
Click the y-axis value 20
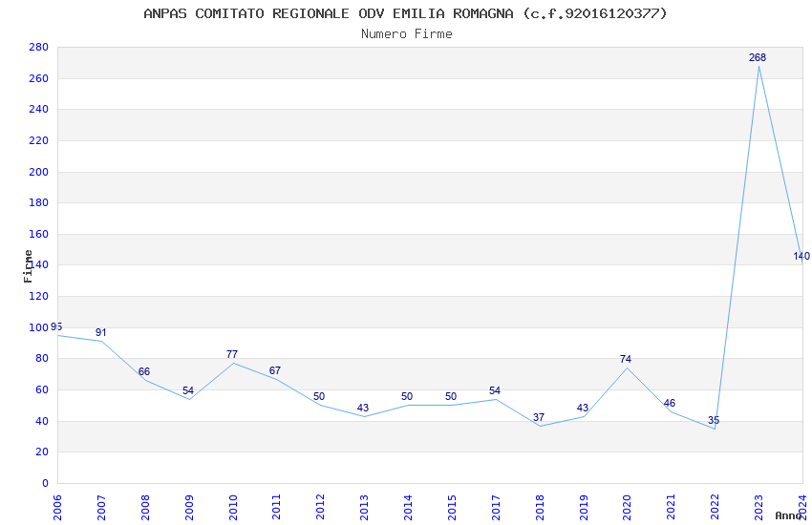[x=42, y=452]
